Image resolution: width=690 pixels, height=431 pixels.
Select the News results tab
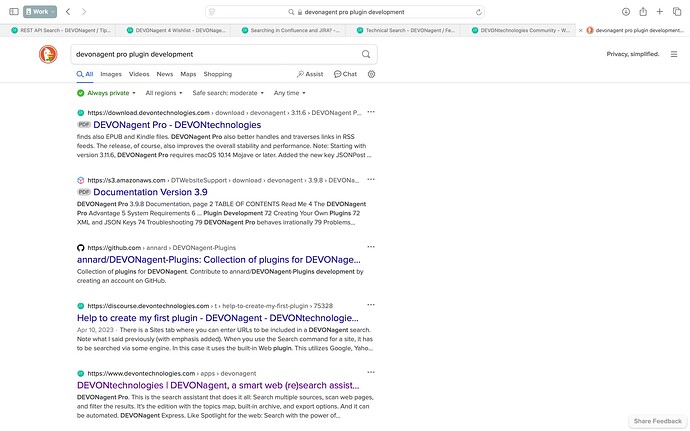tap(165, 74)
